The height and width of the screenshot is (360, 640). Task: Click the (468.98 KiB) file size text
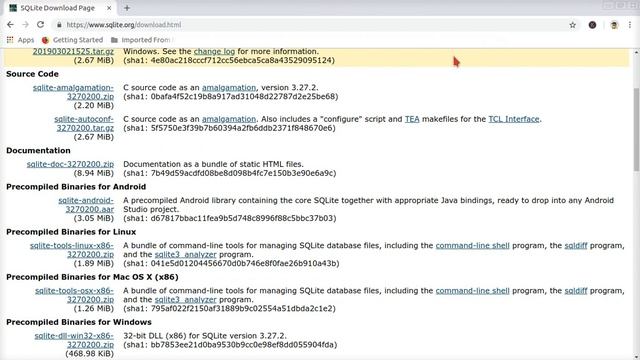(89, 353)
